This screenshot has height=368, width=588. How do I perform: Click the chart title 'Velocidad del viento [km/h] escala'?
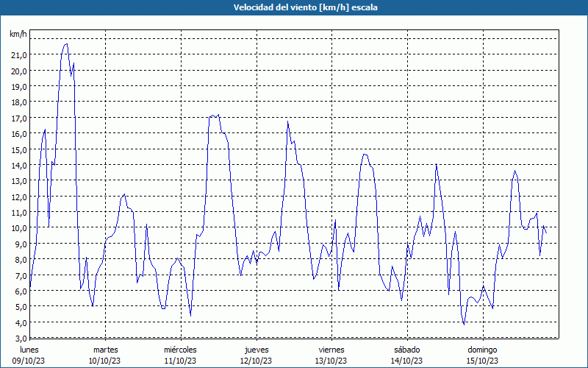click(305, 7)
